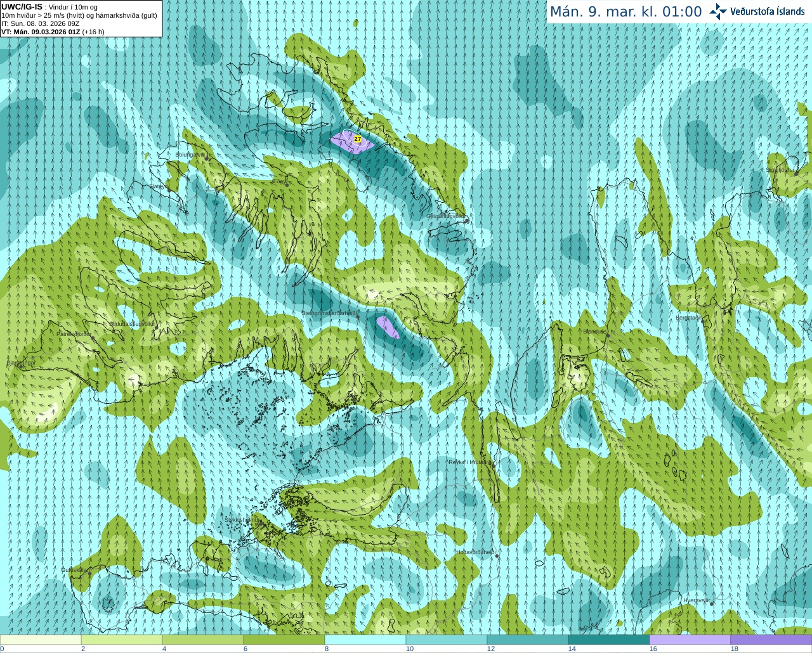Select the purple legend swatch above 18 m/s
The height and width of the screenshot is (653, 812).
[771, 640]
